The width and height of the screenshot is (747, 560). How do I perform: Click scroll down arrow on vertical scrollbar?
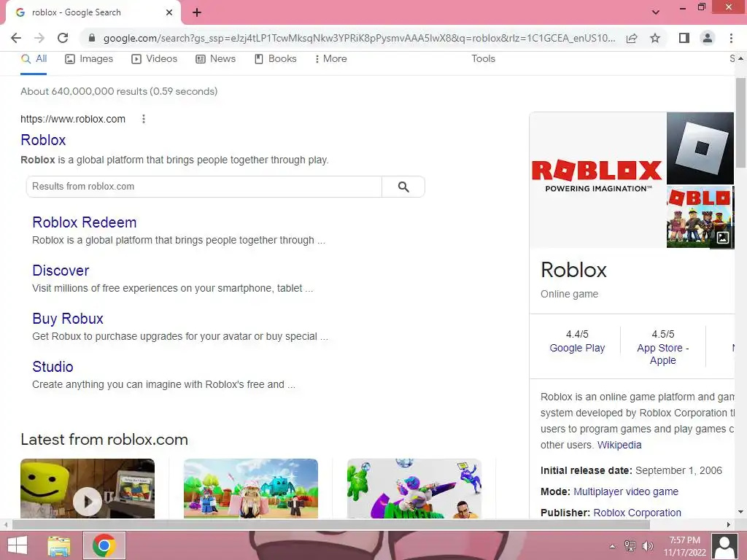(x=740, y=513)
